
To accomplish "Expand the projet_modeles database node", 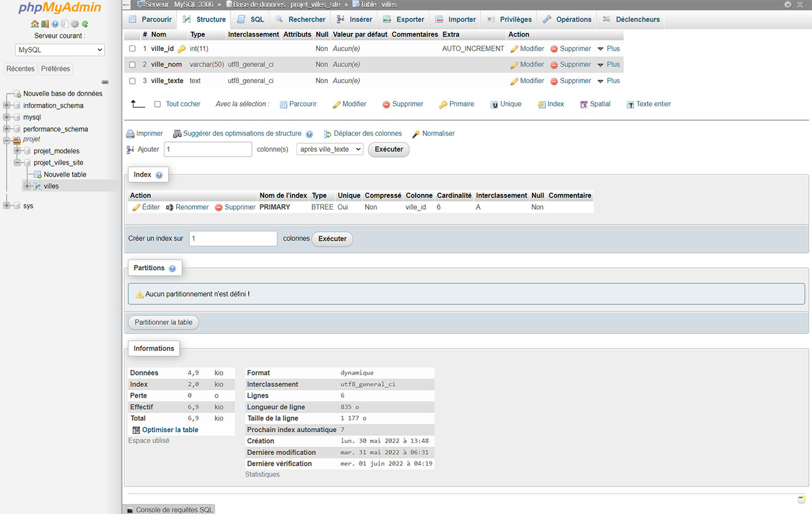I will click(17, 151).
